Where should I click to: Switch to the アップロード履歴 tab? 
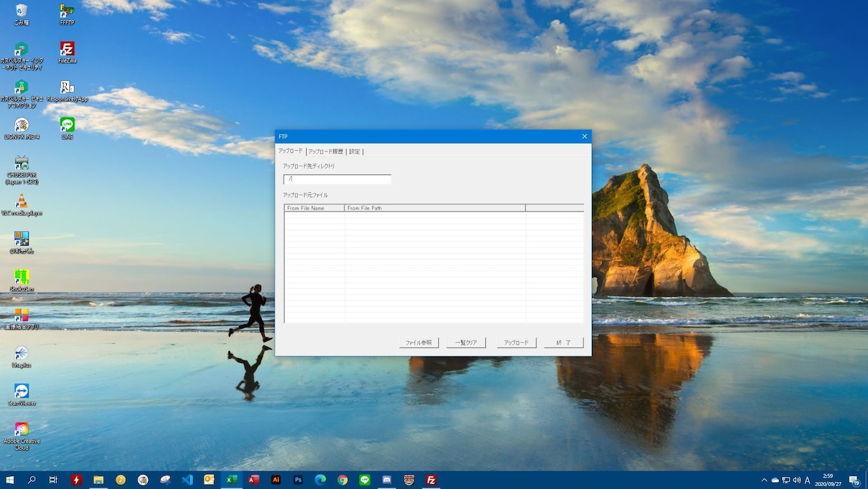coord(326,152)
